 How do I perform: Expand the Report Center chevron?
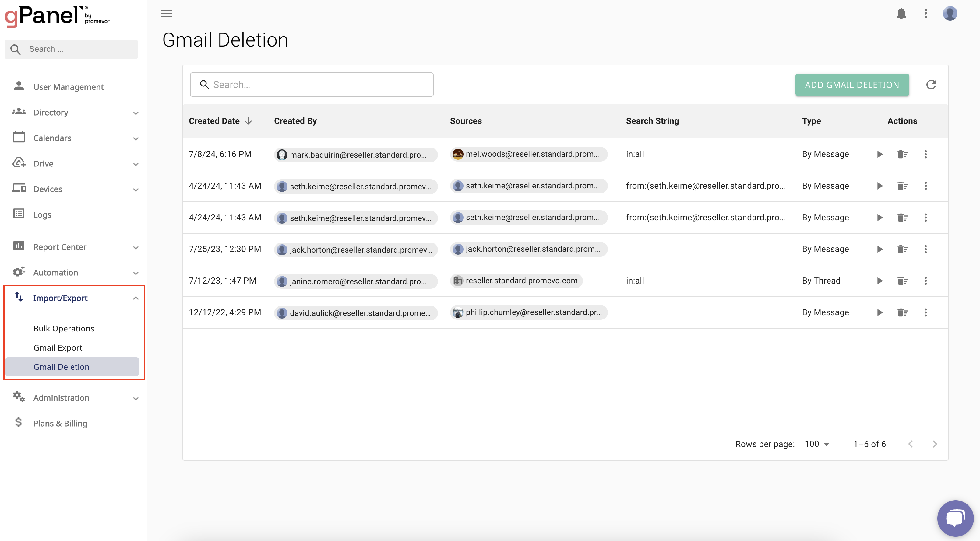(x=136, y=247)
